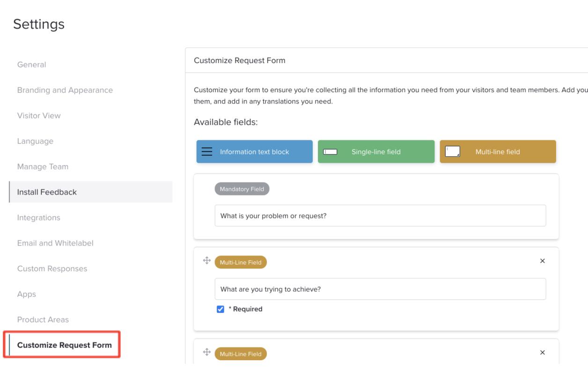588x377 pixels.
Task: Open Integrations settings
Action: click(39, 217)
